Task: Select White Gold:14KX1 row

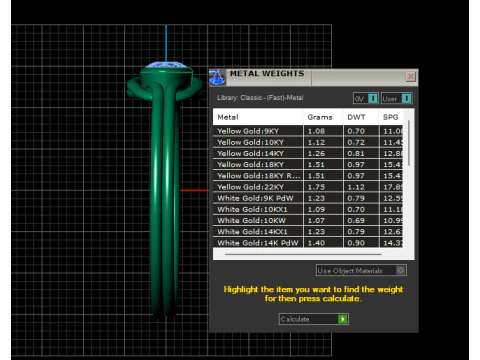Action: 308,232
